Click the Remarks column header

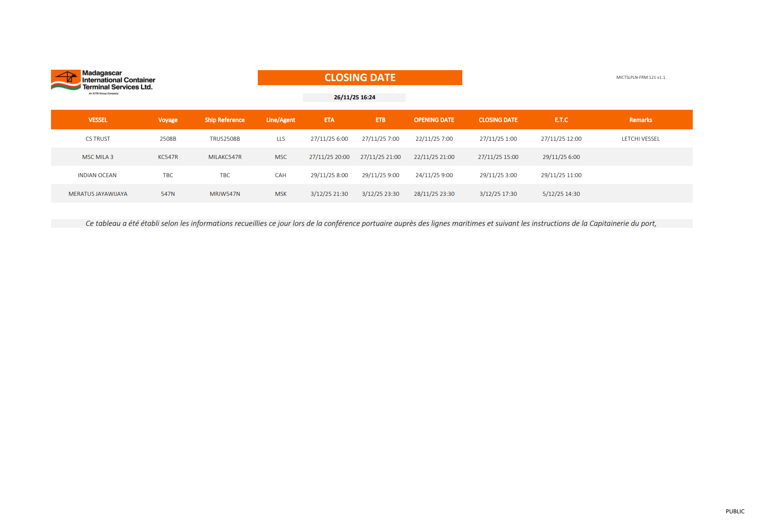(x=640, y=120)
